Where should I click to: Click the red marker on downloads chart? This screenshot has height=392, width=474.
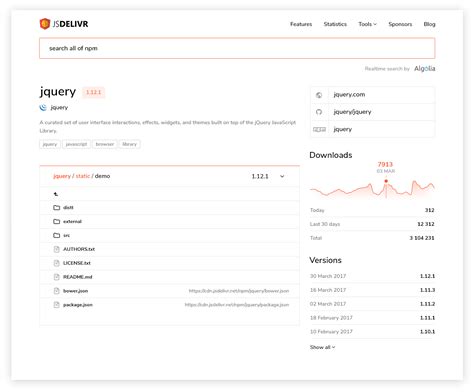point(386,181)
